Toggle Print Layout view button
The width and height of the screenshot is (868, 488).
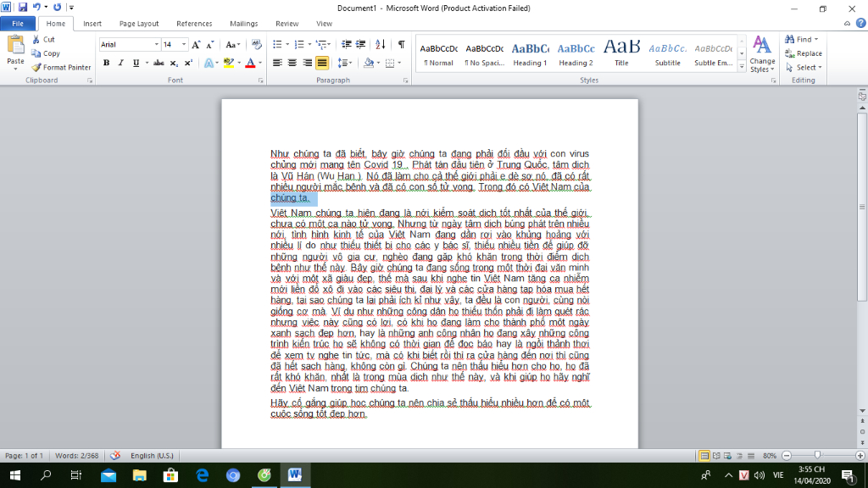[704, 456]
